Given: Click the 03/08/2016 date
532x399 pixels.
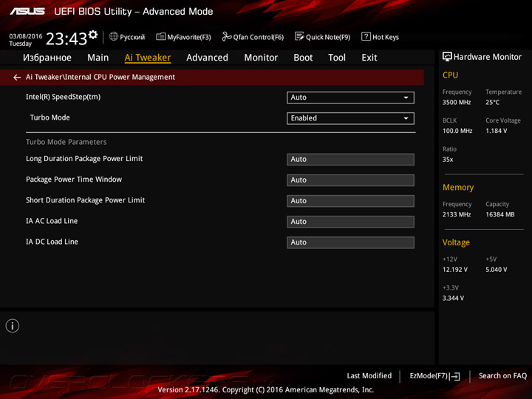Looking at the screenshot, I should [x=26, y=36].
